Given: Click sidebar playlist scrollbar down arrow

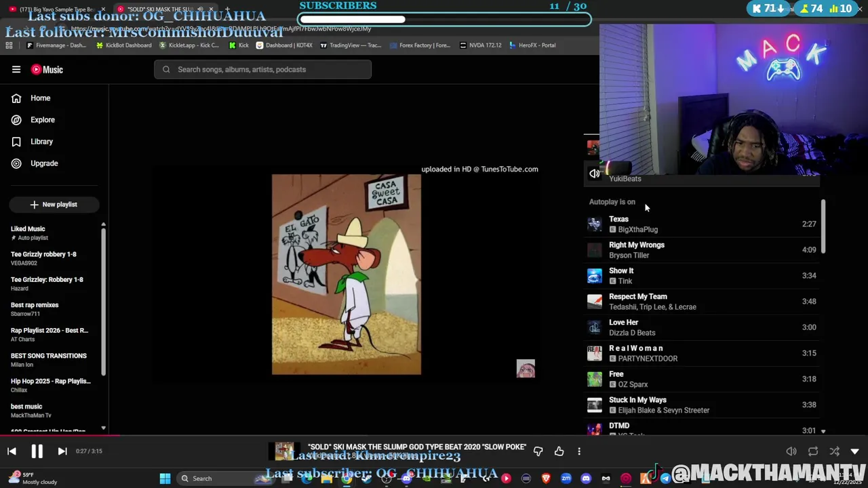Looking at the screenshot, I should click(x=103, y=428).
